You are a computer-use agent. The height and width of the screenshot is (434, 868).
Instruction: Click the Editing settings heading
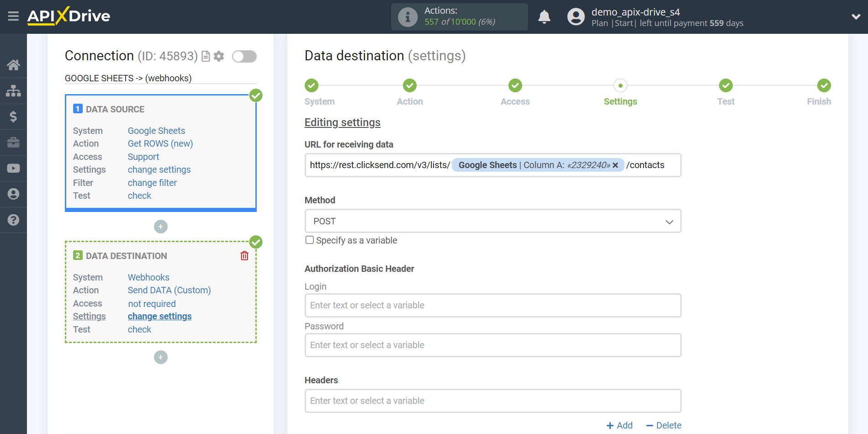click(342, 122)
